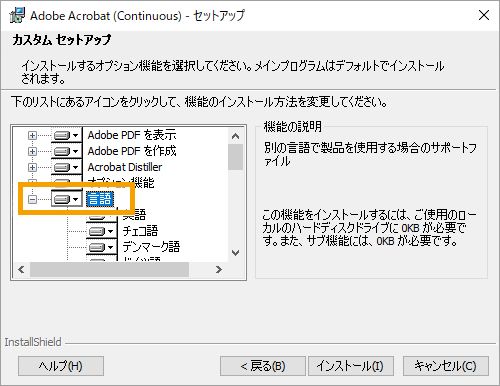Select the Adobe PDF を表示 feature label
The image size is (500, 386).
[132, 135]
